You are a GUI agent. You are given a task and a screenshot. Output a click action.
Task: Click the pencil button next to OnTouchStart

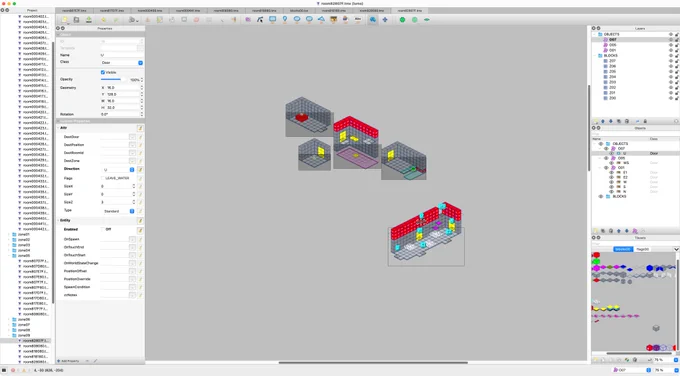(x=140, y=255)
